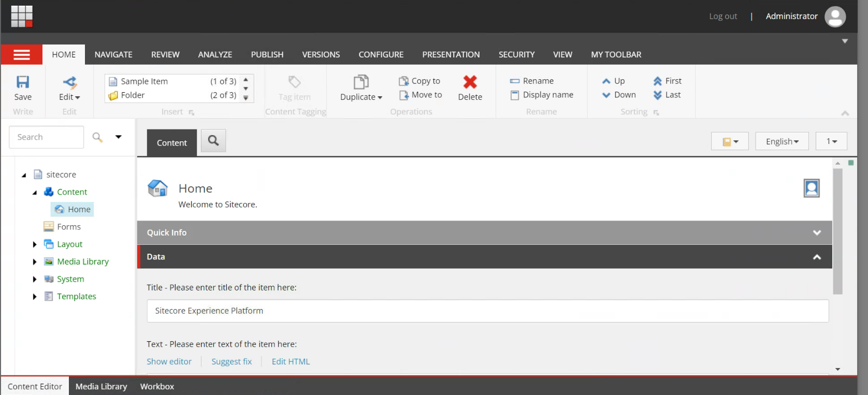Open the Sitecore launchpad grid icon
This screenshot has height=395, width=868.
point(22,17)
